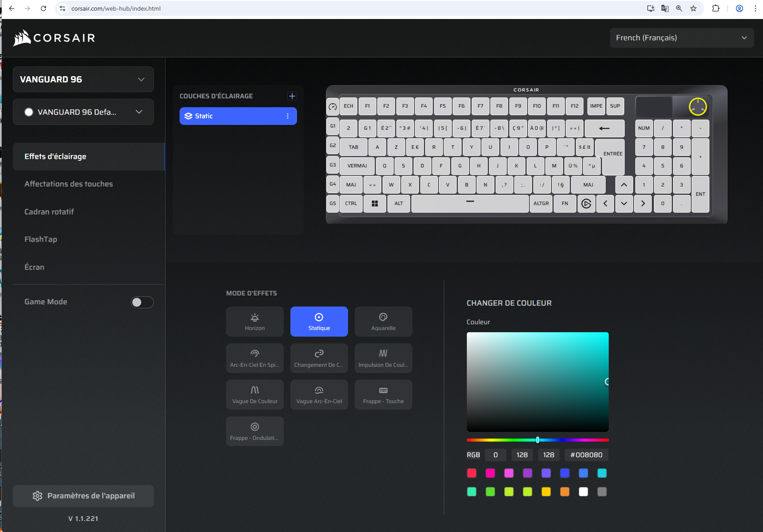Select the Horizon lighting effect
The width and height of the screenshot is (763, 532).
(254, 322)
